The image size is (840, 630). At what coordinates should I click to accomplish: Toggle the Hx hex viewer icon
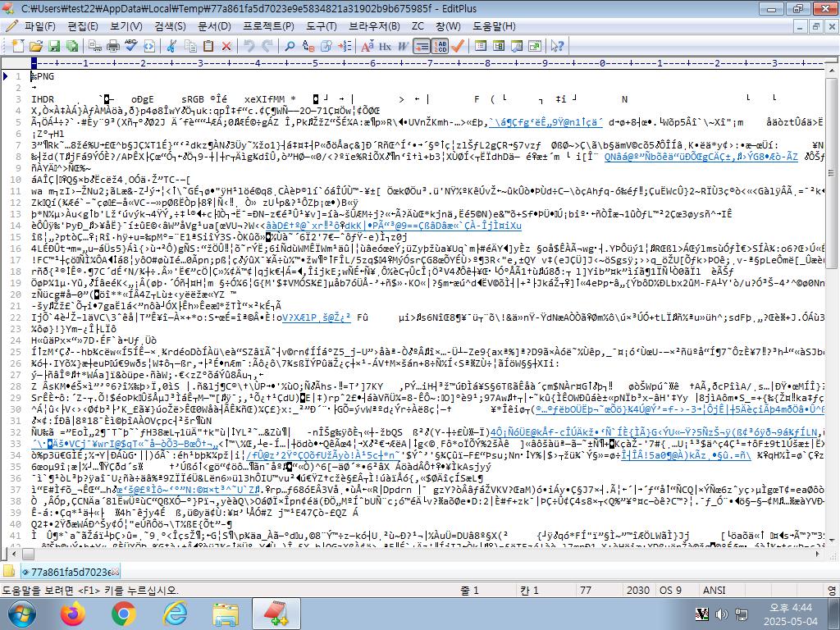click(386, 46)
